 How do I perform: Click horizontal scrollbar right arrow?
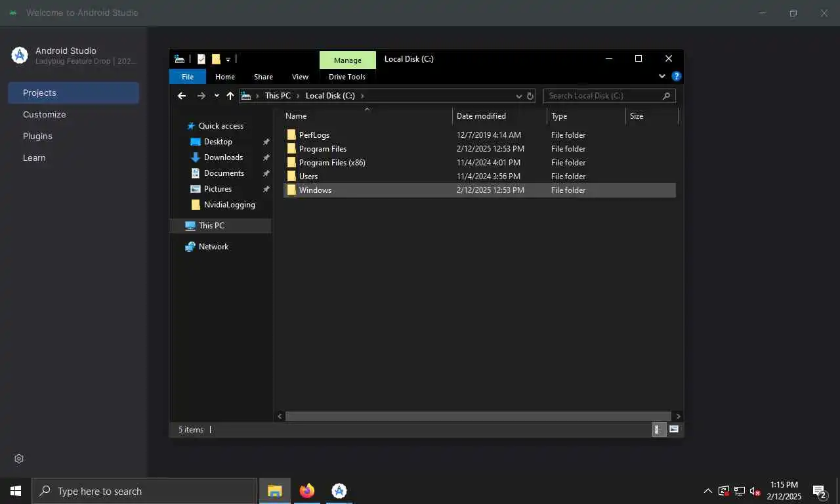point(678,417)
